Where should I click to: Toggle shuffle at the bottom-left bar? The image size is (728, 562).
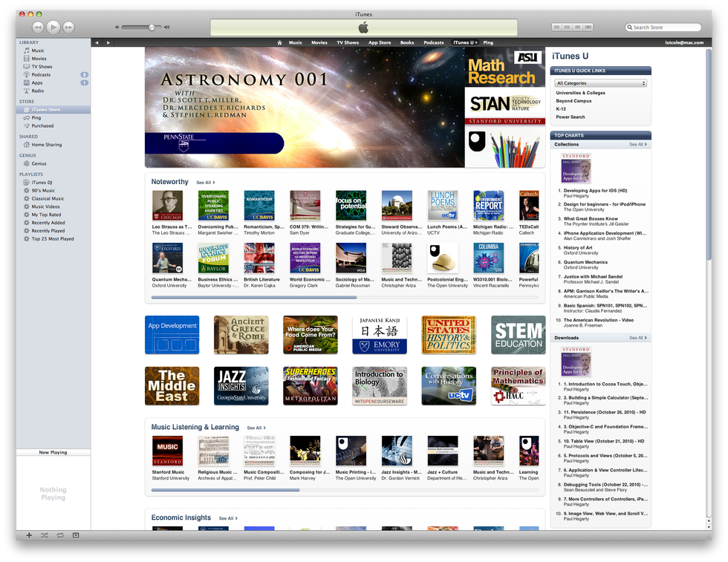45,535
